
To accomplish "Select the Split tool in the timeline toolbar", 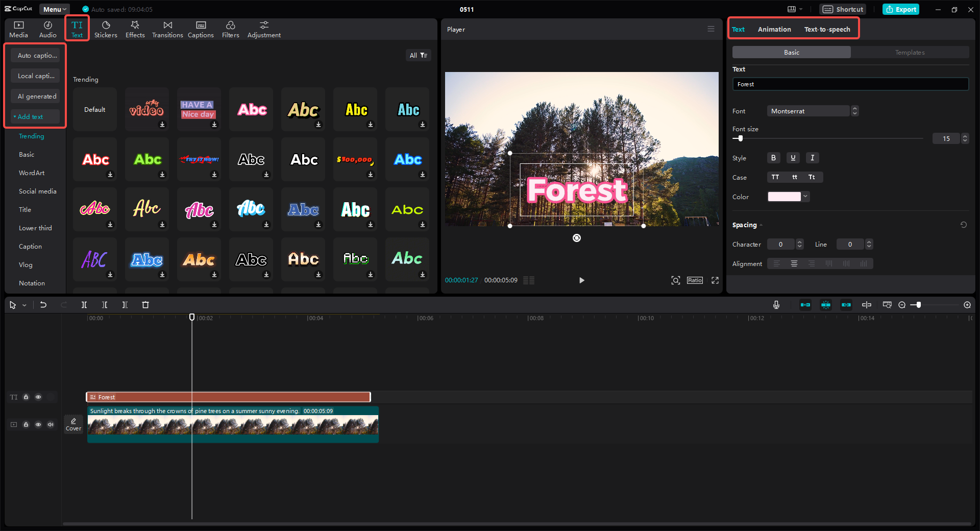I will tap(84, 305).
